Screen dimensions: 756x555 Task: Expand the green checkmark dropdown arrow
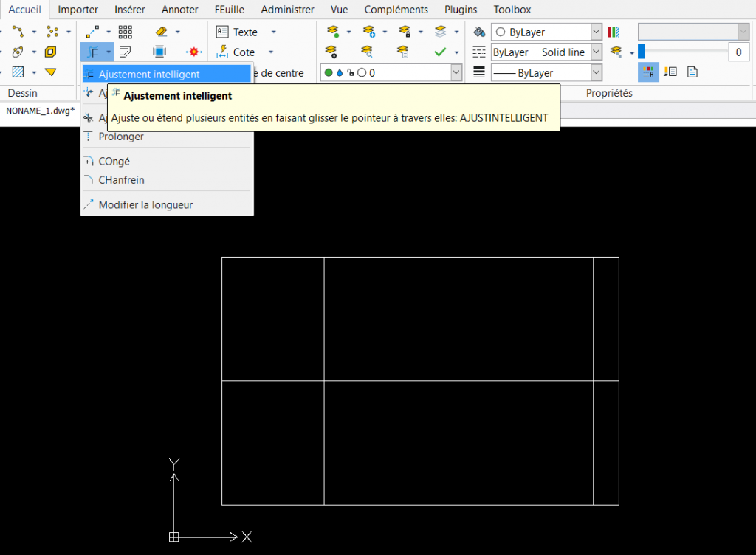point(456,52)
